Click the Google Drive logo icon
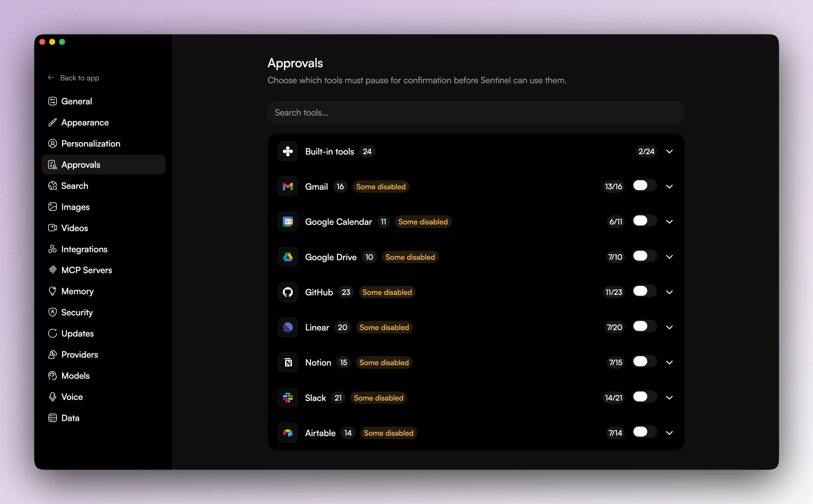813x504 pixels. pyautogui.click(x=288, y=257)
